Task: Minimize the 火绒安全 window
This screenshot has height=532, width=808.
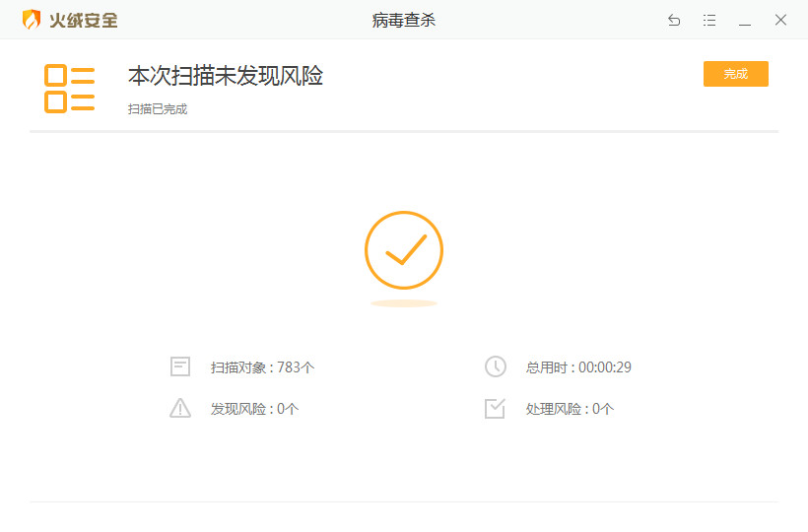Action: [x=745, y=24]
